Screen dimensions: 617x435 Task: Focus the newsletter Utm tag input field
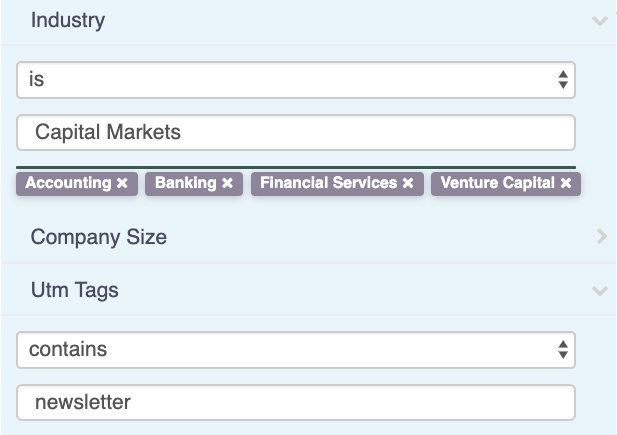click(x=296, y=402)
